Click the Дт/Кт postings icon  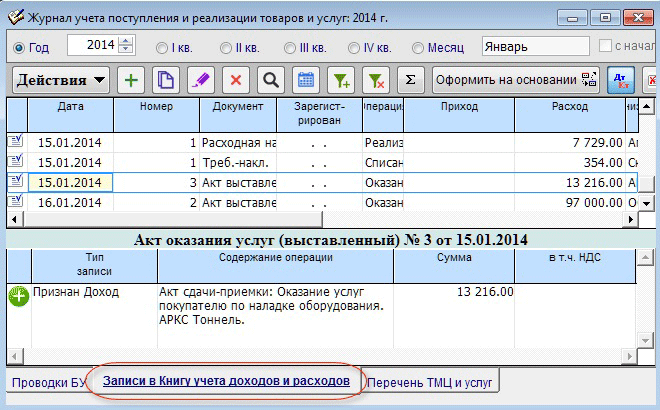click(x=621, y=80)
